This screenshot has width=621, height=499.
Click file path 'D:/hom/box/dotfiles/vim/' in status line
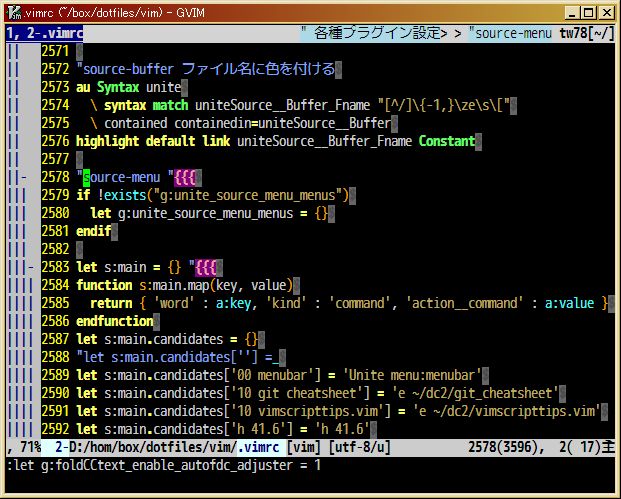[153, 448]
